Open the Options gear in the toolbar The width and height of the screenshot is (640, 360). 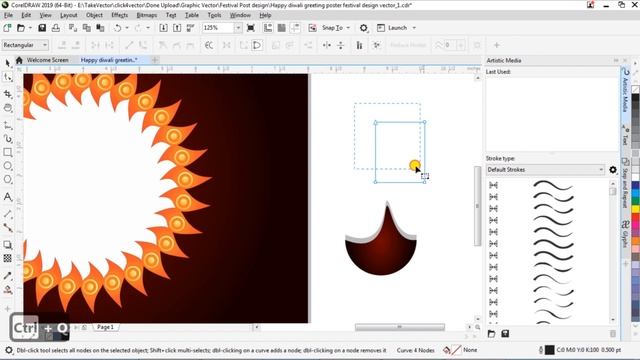coord(363,28)
